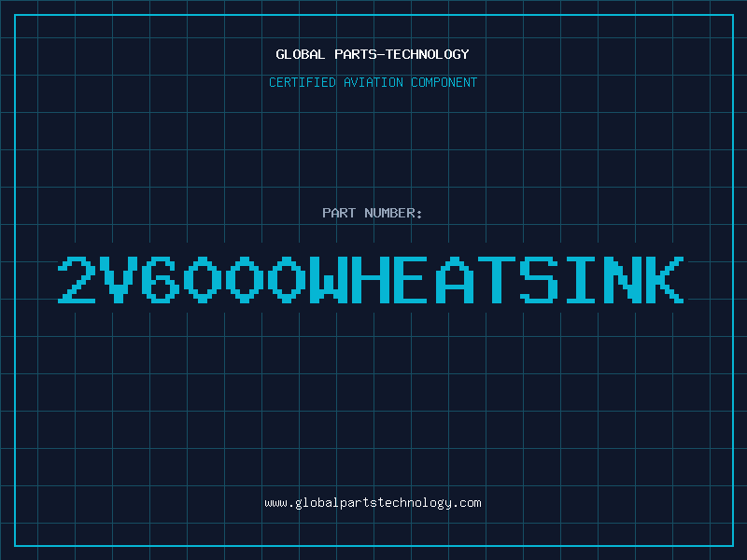Screen dimensions: 747x560
Task: Click the part number 2V6000WHEATSINK
Action: (x=371, y=280)
